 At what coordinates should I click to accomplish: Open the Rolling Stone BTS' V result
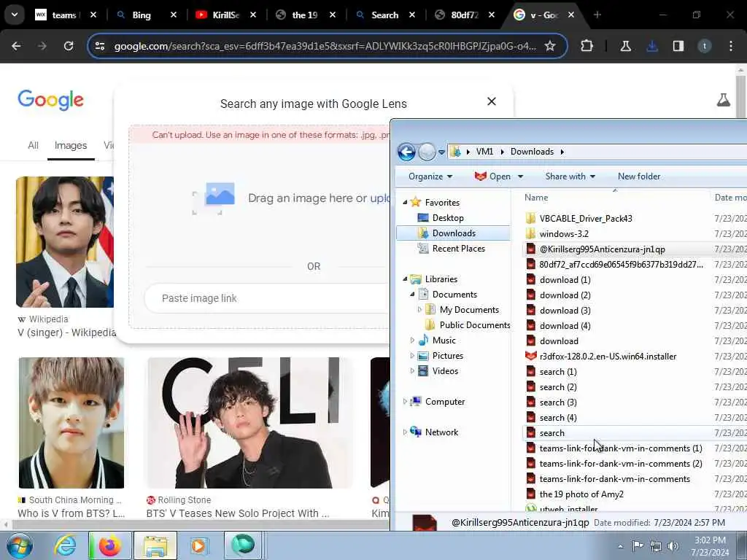point(238,513)
